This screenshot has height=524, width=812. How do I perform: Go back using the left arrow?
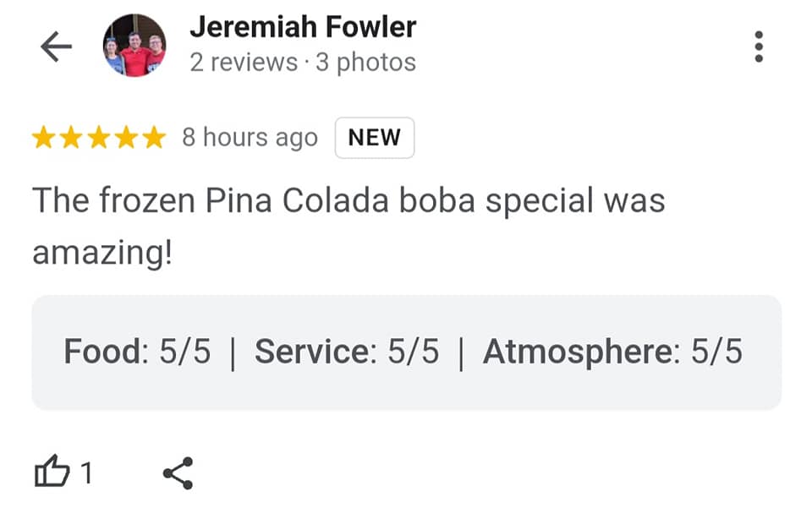click(x=56, y=47)
